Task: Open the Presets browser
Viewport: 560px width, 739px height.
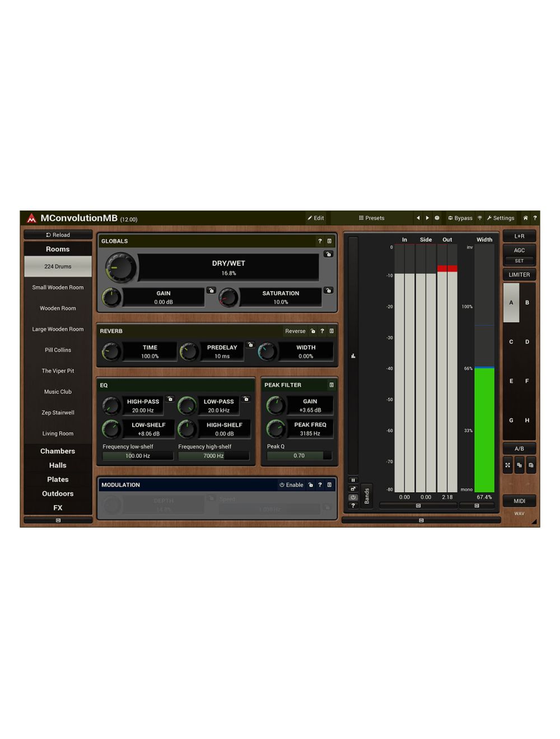Action: (372, 218)
